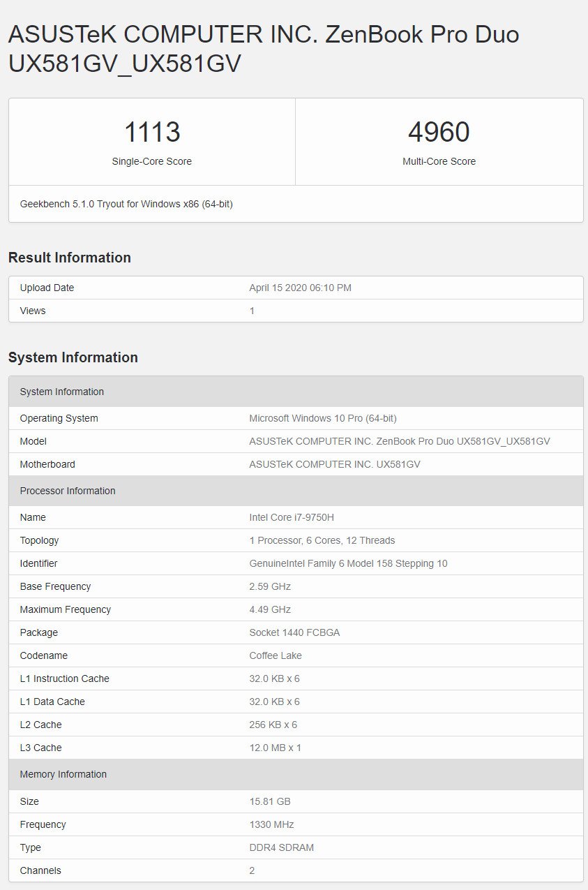This screenshot has height=890, width=588.
Task: Select GenuineIntel Family 6 Model 158 Stepping 10
Action: [349, 563]
